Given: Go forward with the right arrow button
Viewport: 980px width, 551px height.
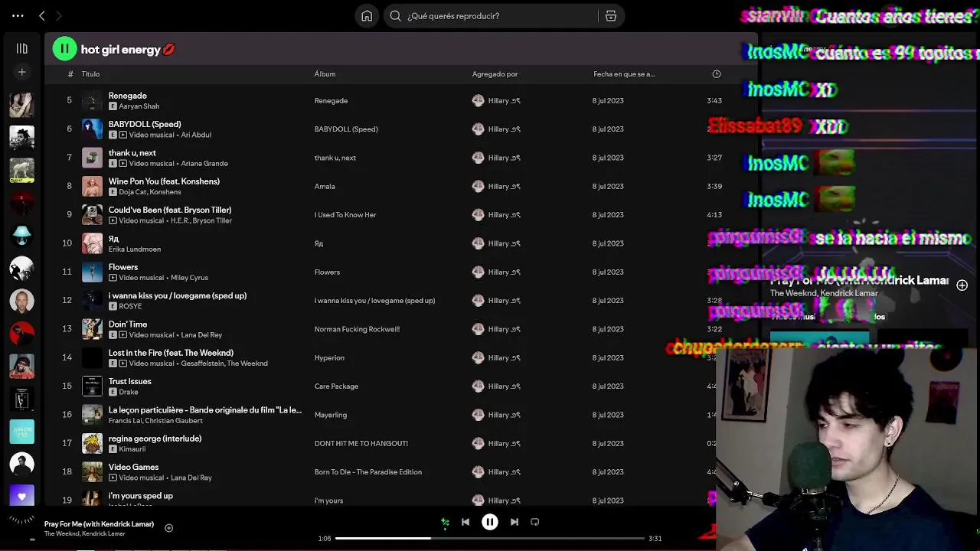Looking at the screenshot, I should (58, 15).
